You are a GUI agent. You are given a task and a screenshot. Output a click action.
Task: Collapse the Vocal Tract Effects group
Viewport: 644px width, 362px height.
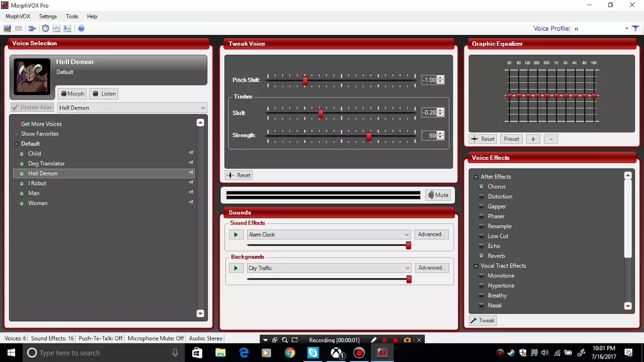click(476, 266)
